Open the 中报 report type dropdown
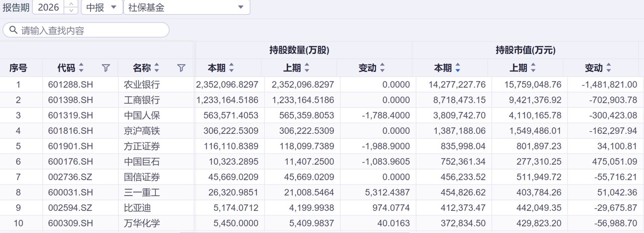Viewport: 644px width, 233px height. click(101, 8)
